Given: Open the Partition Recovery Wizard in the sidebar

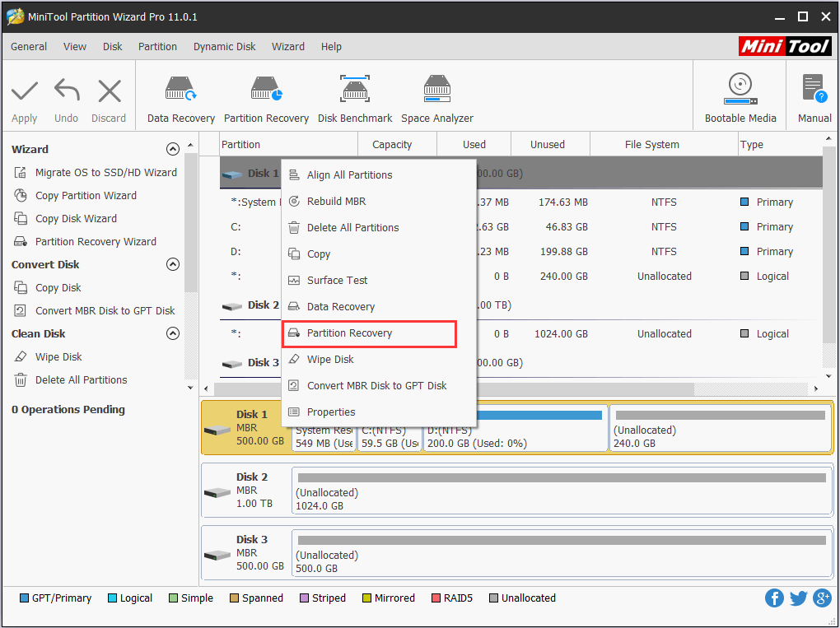Looking at the screenshot, I should [85, 241].
